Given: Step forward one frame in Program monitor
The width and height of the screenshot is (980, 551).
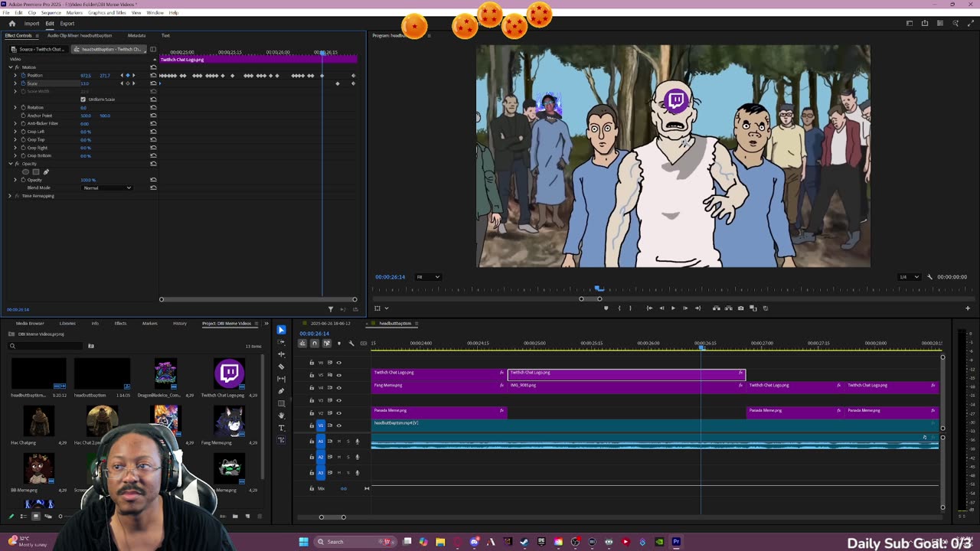Looking at the screenshot, I should (685, 308).
